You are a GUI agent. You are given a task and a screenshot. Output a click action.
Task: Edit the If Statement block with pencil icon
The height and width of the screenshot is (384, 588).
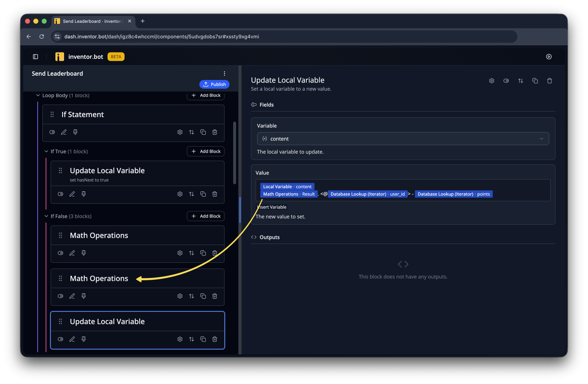[64, 132]
